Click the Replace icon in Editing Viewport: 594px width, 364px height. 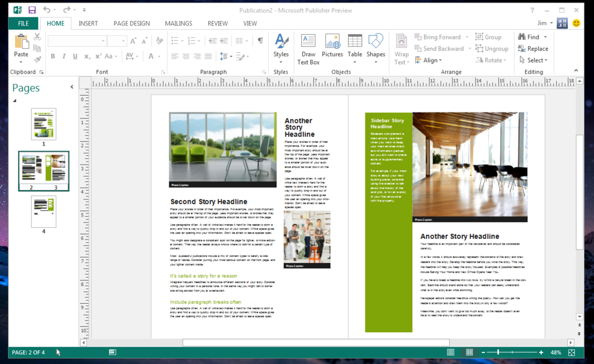522,49
